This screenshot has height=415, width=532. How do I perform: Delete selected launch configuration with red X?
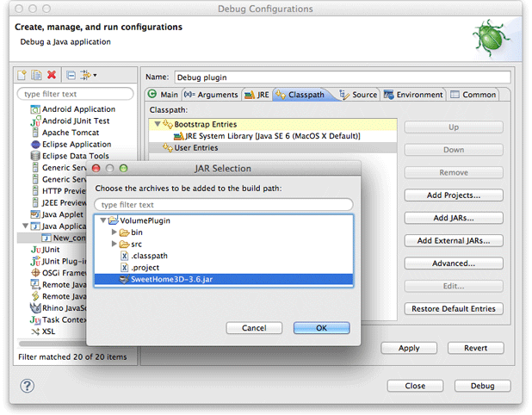[52, 76]
